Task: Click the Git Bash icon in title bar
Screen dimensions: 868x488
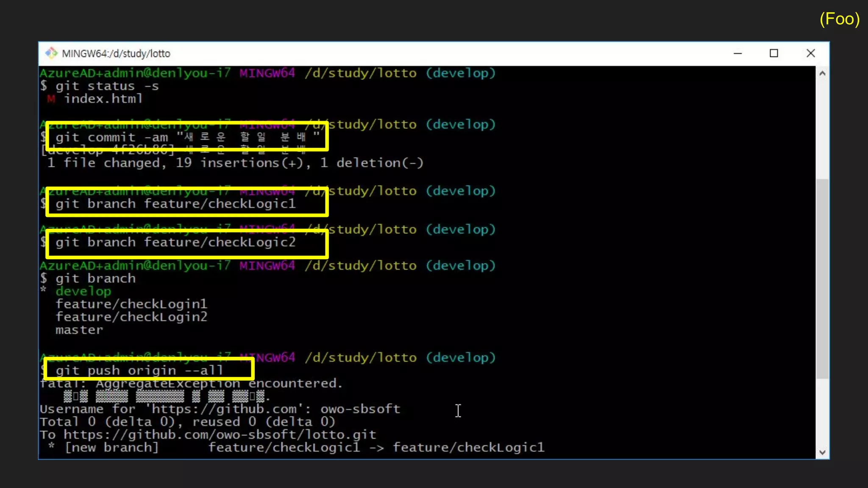Action: click(x=51, y=53)
